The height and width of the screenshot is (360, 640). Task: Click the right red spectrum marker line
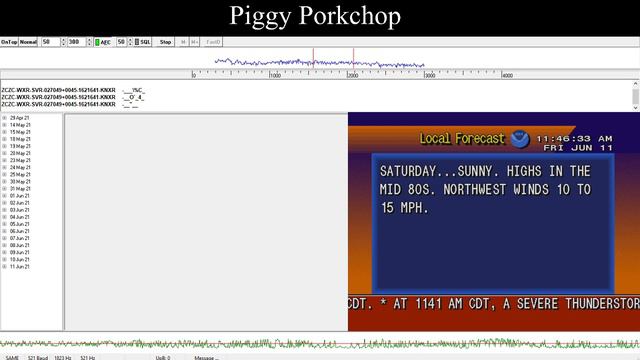tap(353, 58)
